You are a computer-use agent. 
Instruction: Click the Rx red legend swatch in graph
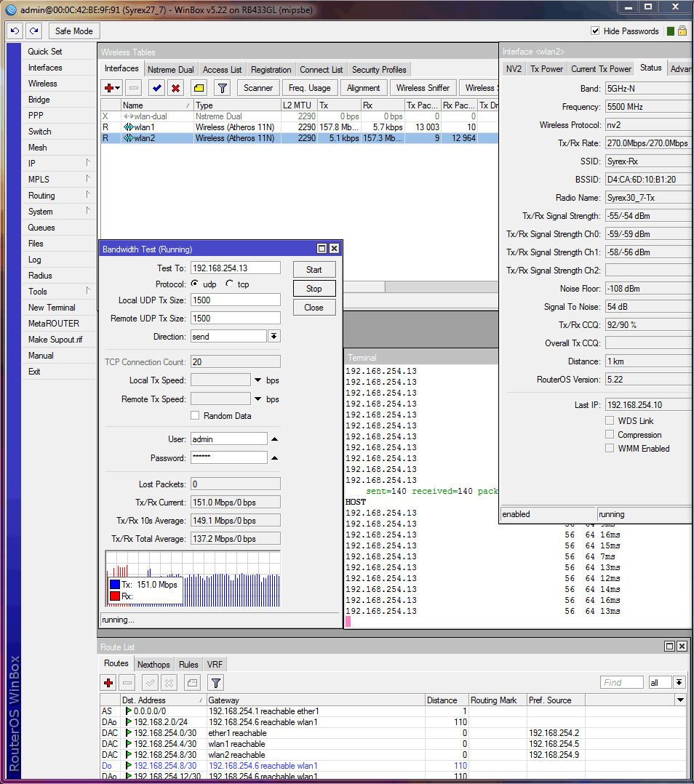click(x=115, y=596)
